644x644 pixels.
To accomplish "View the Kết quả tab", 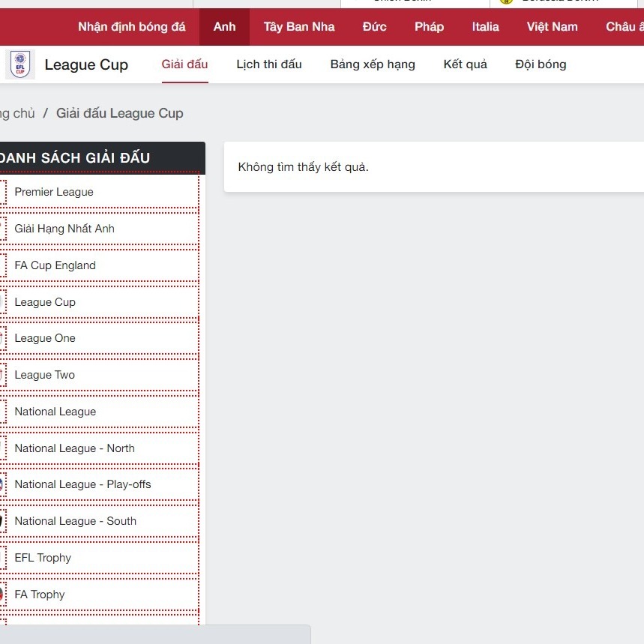I will click(465, 64).
